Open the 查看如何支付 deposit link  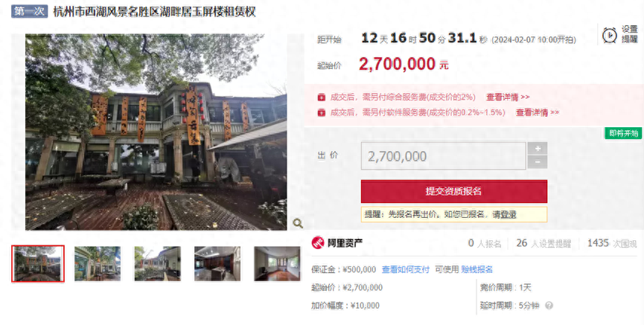click(x=405, y=270)
